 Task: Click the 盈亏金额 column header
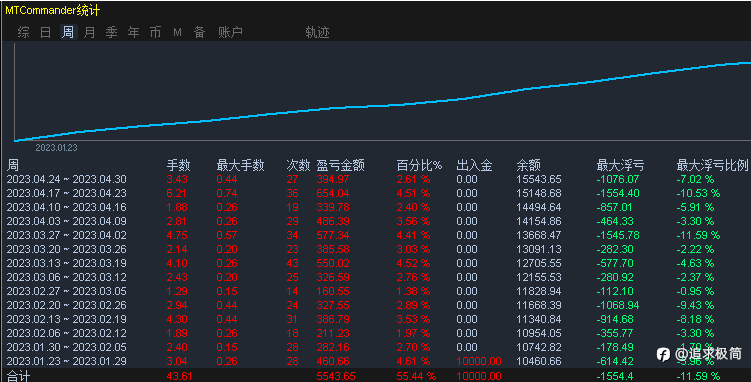tap(341, 166)
